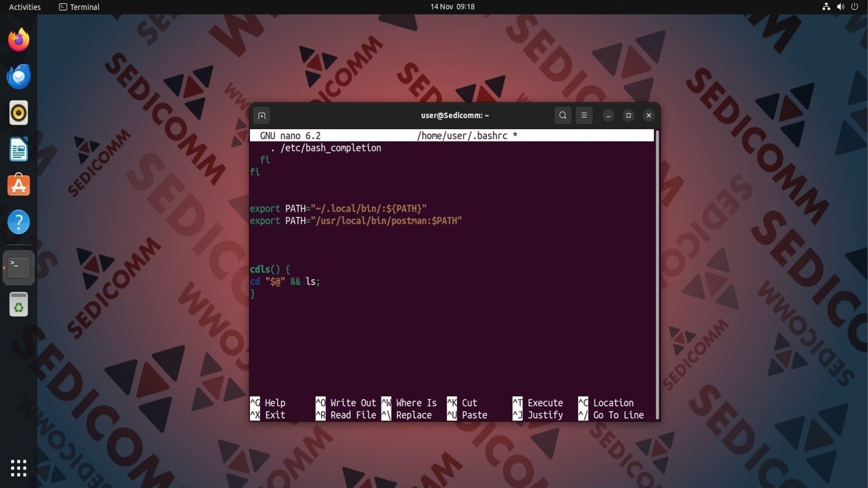This screenshot has height=488, width=868.
Task: Click the ^X Exit shortcut label
Action: [x=268, y=415]
